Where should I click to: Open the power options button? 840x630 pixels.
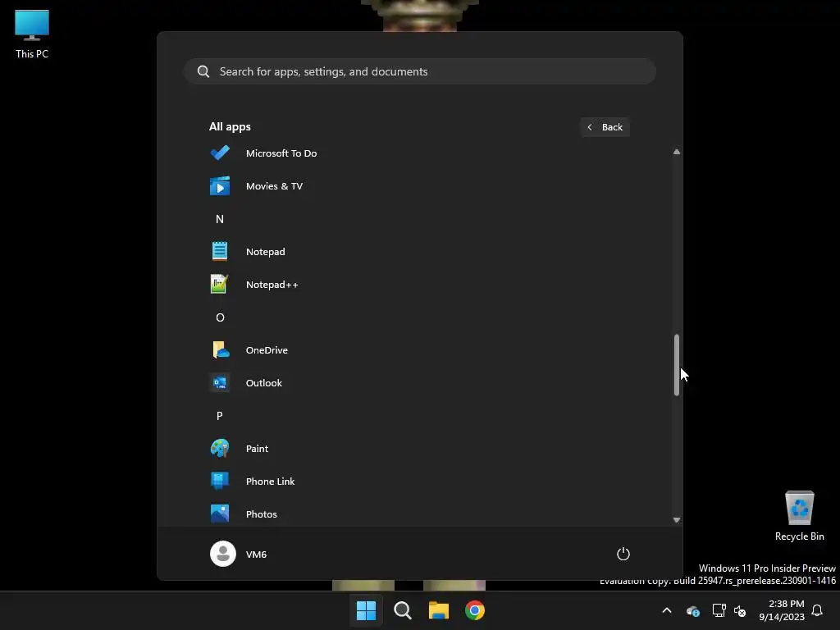[623, 554]
